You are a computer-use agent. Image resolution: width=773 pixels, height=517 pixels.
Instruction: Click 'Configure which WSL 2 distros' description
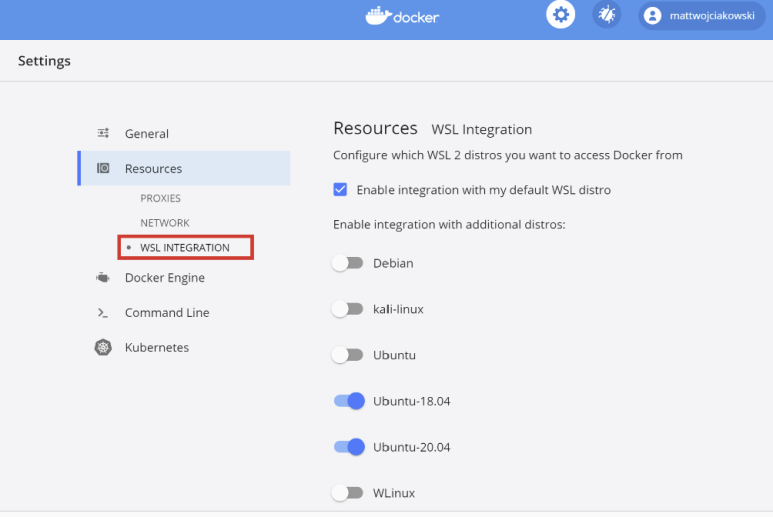click(x=508, y=155)
